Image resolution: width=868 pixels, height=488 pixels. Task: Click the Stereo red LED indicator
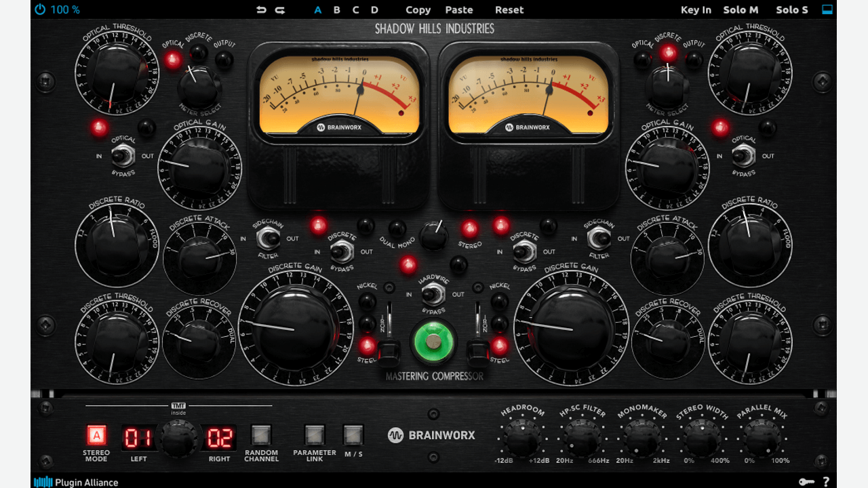click(x=469, y=228)
